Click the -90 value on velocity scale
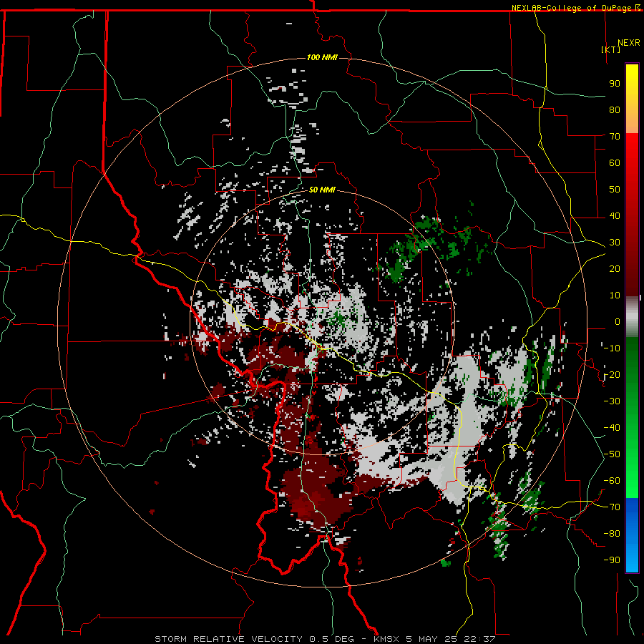 612,560
